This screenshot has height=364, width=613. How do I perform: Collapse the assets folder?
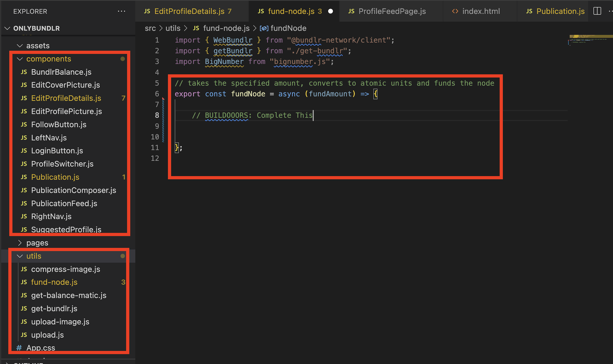tap(20, 46)
